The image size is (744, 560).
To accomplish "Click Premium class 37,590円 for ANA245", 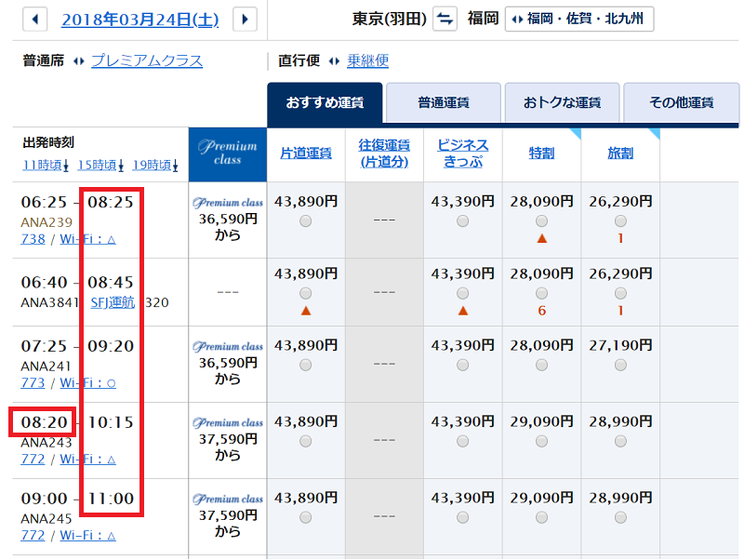I will point(228,516).
